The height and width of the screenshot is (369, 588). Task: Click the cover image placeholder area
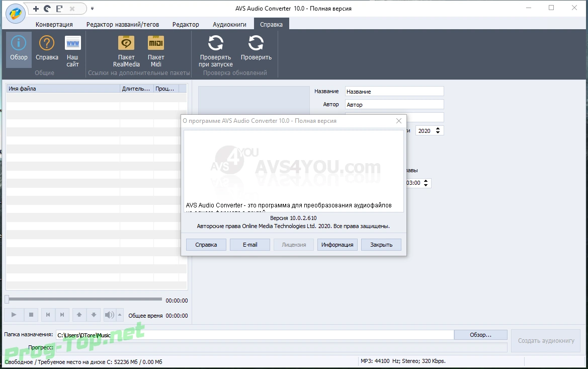point(254,101)
